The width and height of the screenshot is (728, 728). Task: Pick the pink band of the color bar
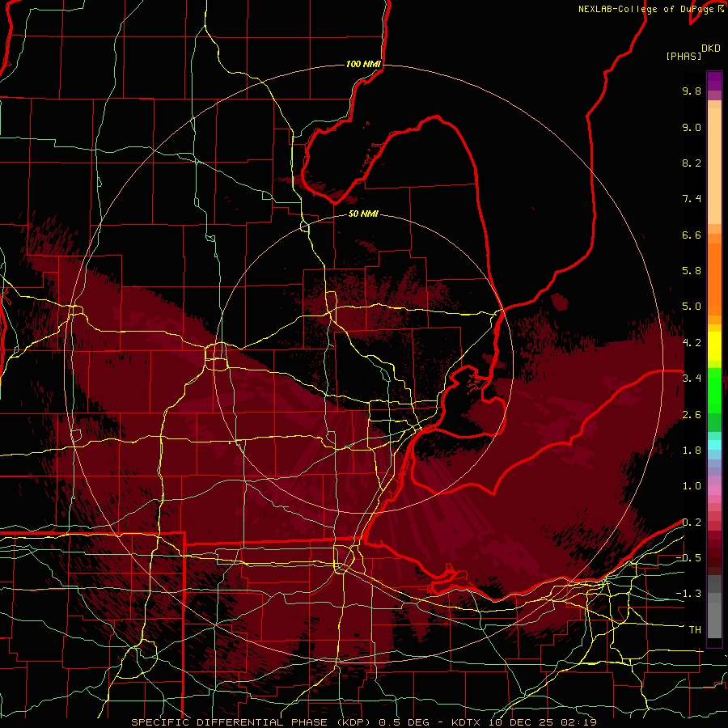click(714, 490)
